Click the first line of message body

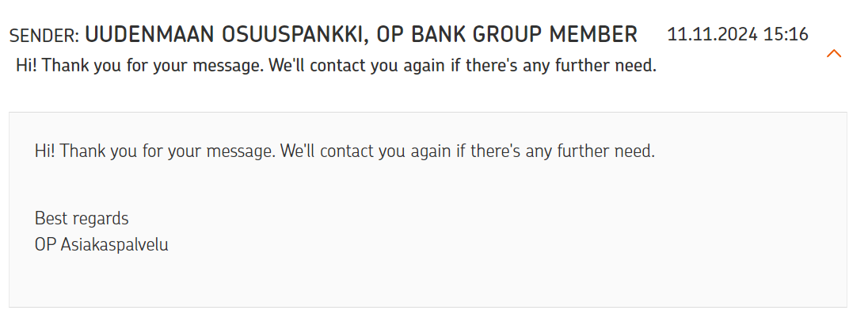coord(345,151)
